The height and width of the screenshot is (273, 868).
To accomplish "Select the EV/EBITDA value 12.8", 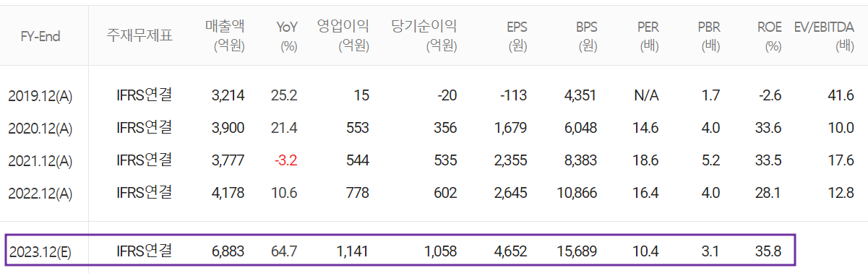I will click(842, 193).
